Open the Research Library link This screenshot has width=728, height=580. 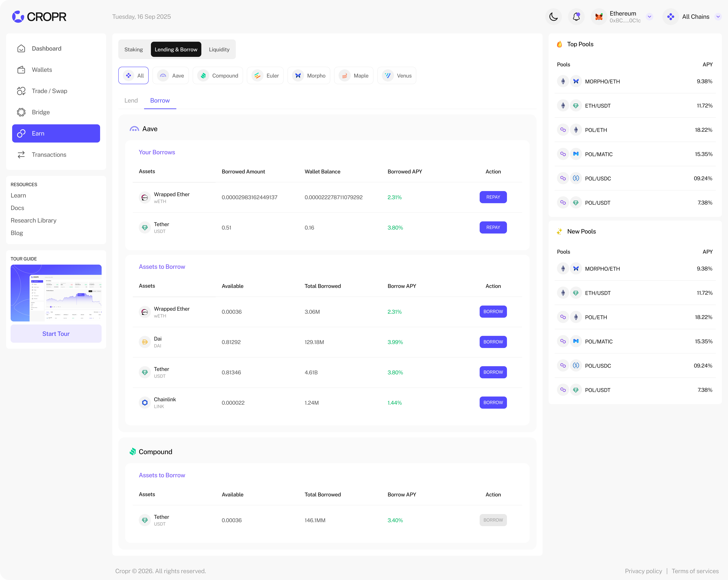pyautogui.click(x=33, y=220)
